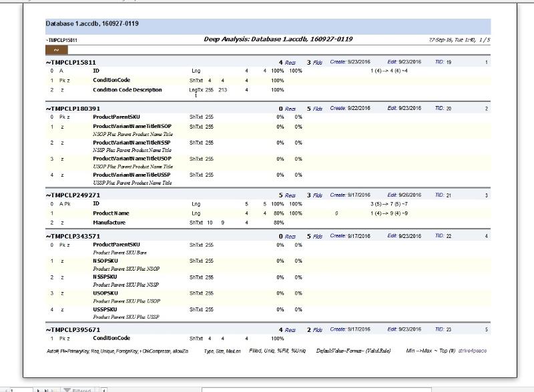
Task: Select the ~TMPCLP15811 table heading
Action: coord(71,63)
